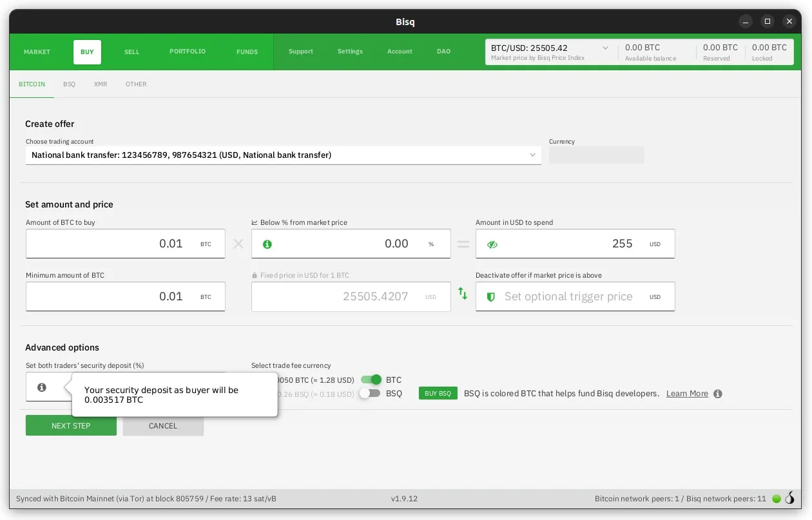
Task: Click the Available balance 0.00 BTC value
Action: click(x=643, y=48)
